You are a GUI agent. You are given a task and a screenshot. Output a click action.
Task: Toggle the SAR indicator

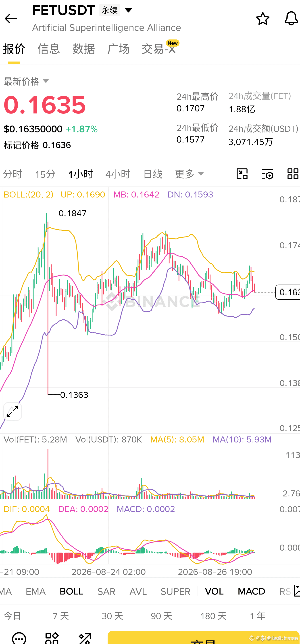pos(106,591)
